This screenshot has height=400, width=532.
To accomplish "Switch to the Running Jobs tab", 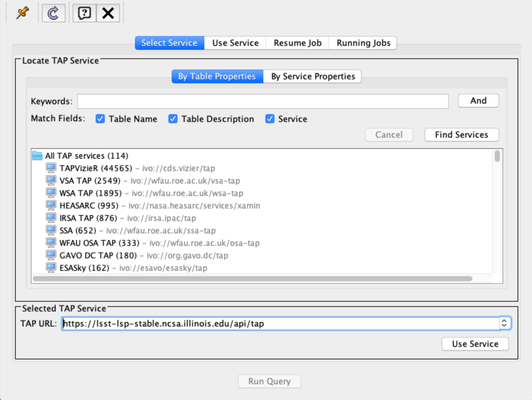I will (x=363, y=43).
